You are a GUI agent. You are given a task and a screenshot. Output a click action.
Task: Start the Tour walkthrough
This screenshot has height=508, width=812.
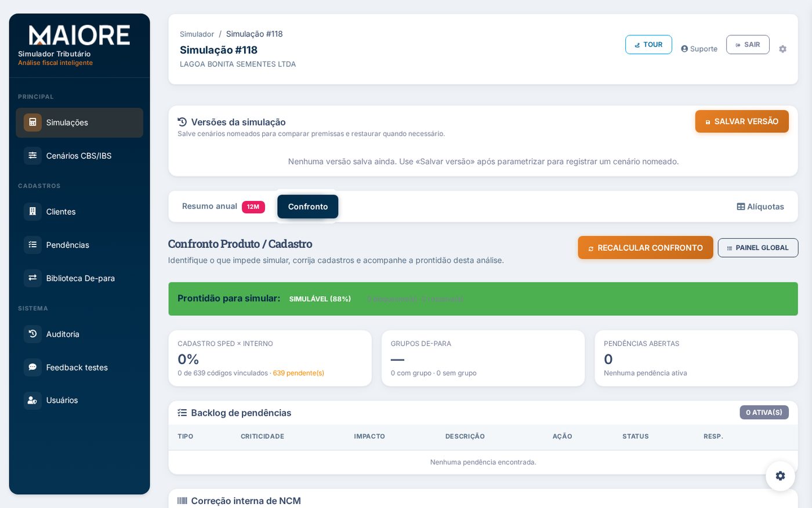[648, 45]
